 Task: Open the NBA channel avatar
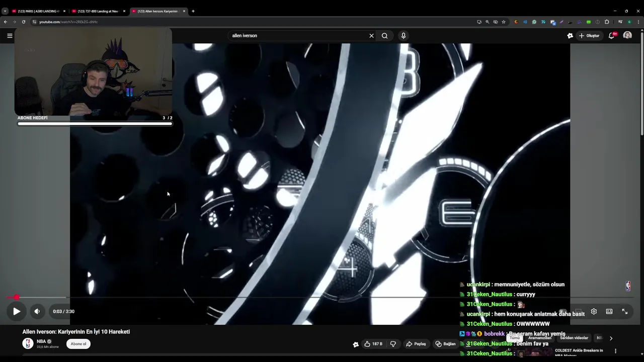(28, 343)
